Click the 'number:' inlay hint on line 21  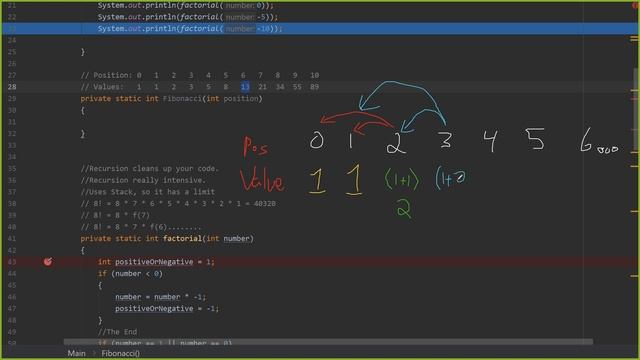240,5
